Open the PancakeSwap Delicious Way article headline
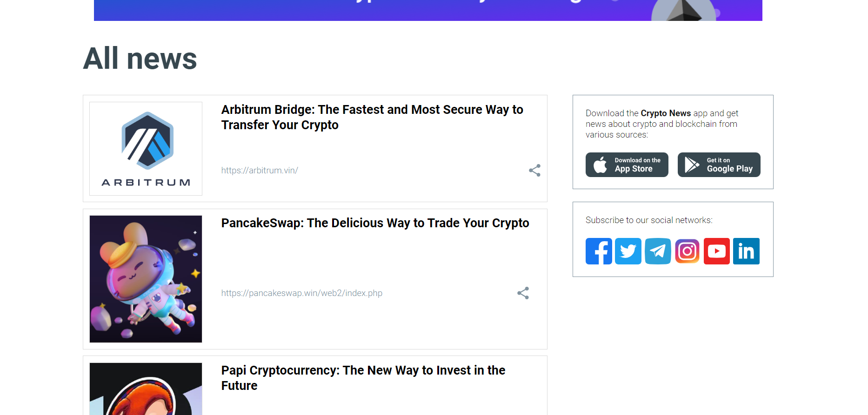Screen dimensions: 868x415 (375, 223)
